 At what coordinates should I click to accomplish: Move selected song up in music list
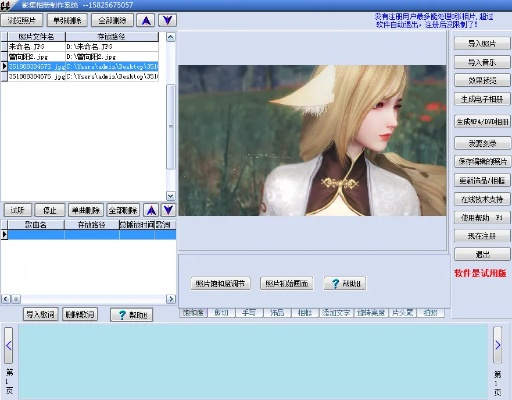[x=151, y=210]
